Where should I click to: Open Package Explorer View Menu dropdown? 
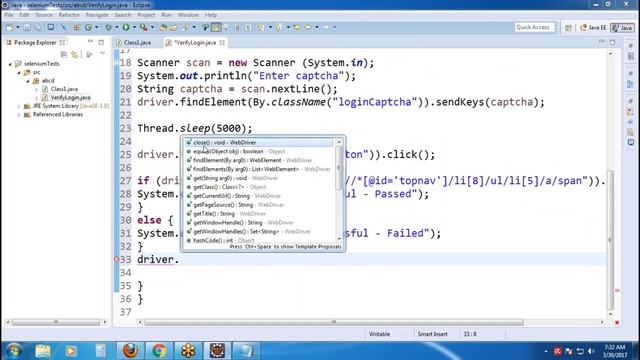point(102,54)
